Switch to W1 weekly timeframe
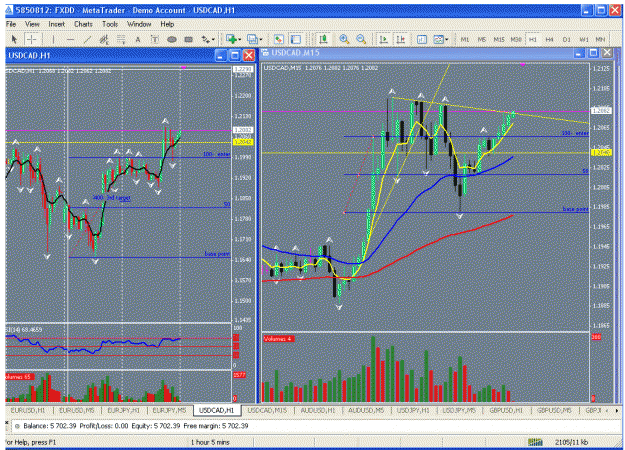Image resolution: width=625 pixels, height=450 pixels. [x=584, y=39]
